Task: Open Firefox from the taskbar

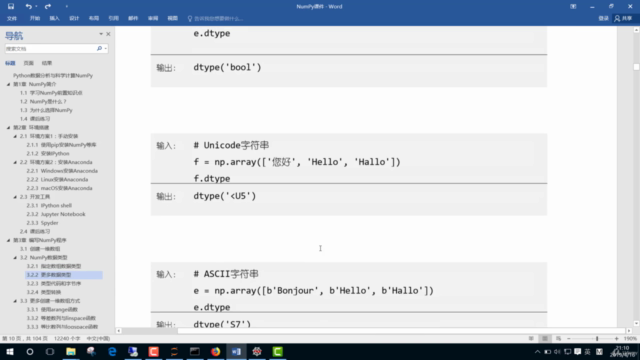Action: tap(216, 351)
